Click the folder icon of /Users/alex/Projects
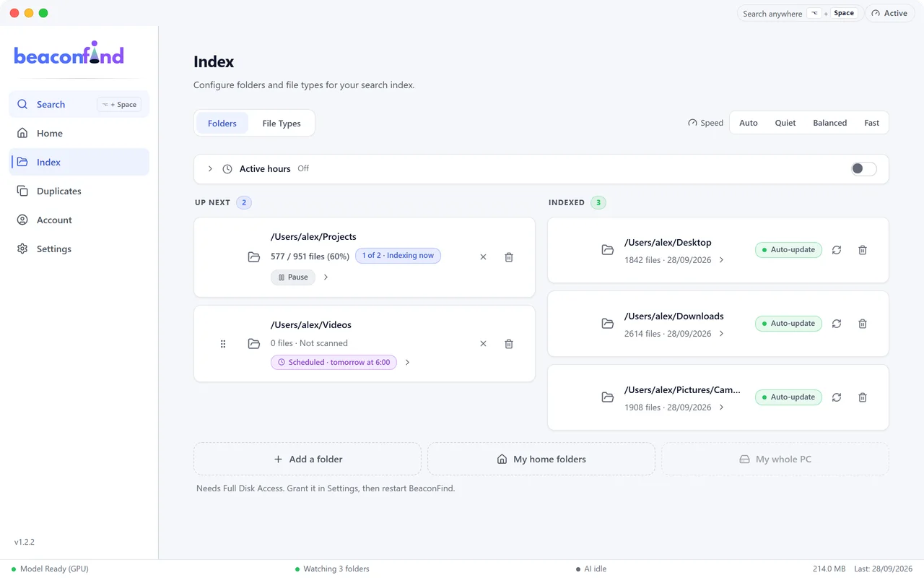This screenshot has height=578, width=924. 254,257
